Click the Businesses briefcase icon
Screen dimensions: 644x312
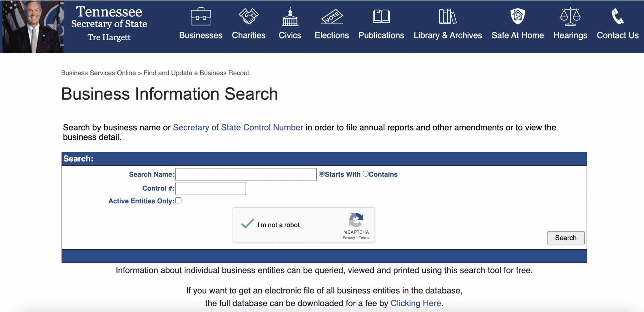point(201,17)
